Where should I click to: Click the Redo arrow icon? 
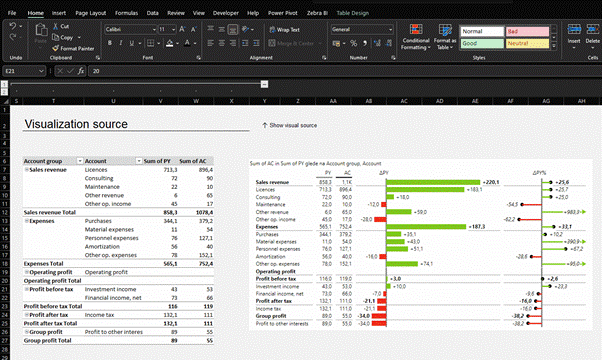pyautogui.click(x=13, y=37)
